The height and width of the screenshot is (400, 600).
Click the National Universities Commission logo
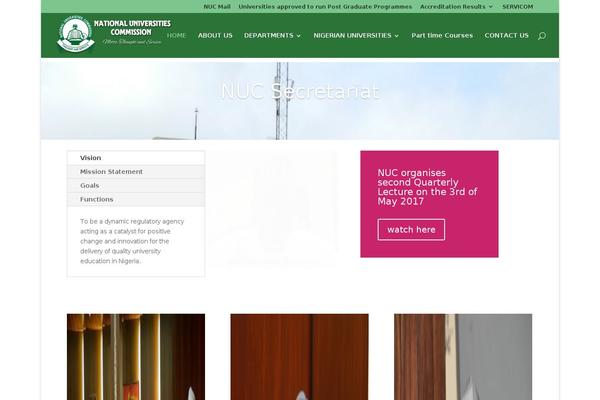click(114, 34)
